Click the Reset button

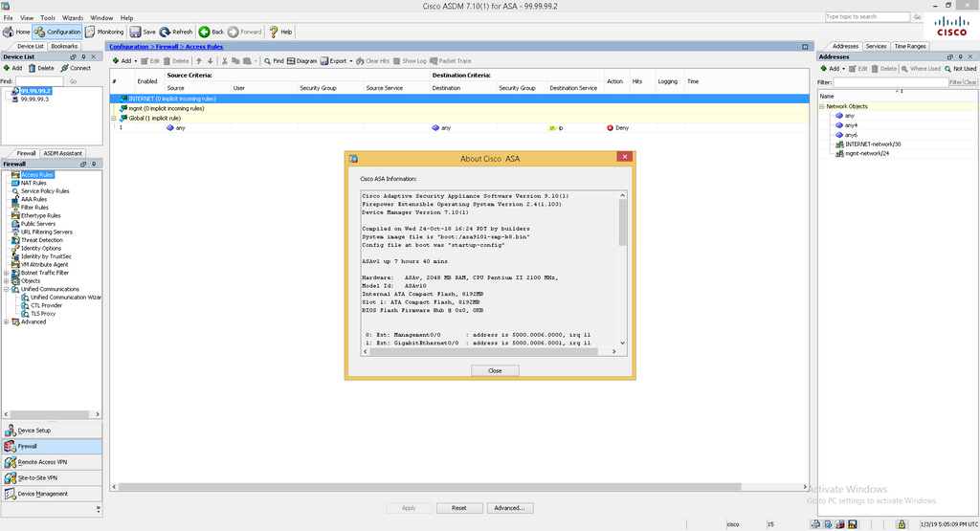(458, 508)
